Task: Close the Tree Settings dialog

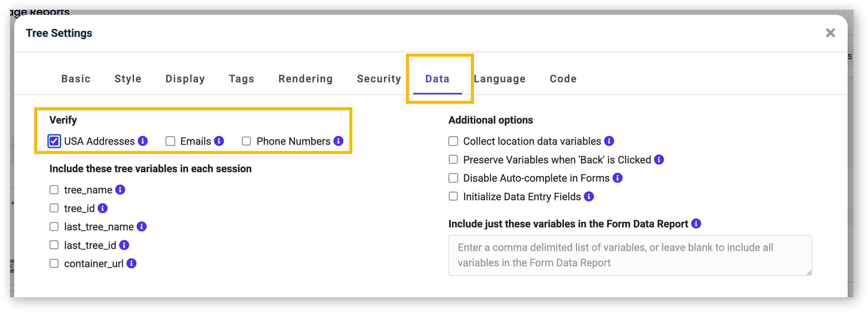Action: click(830, 33)
